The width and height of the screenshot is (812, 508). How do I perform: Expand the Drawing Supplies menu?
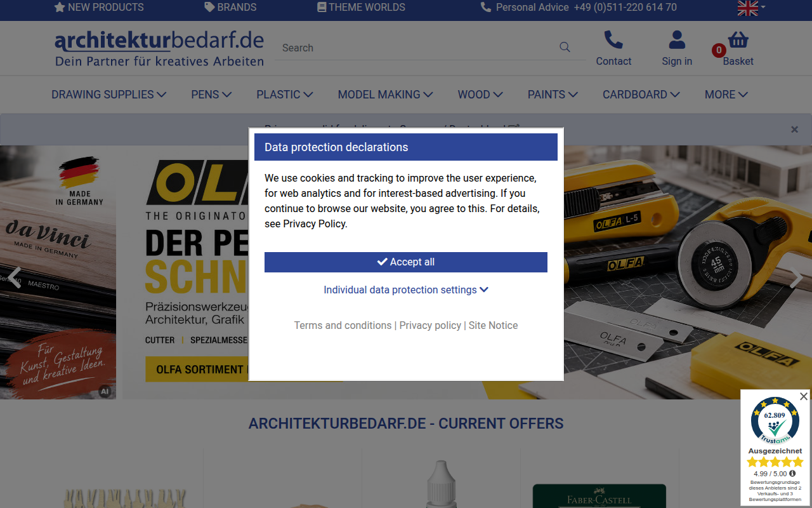[x=109, y=95]
